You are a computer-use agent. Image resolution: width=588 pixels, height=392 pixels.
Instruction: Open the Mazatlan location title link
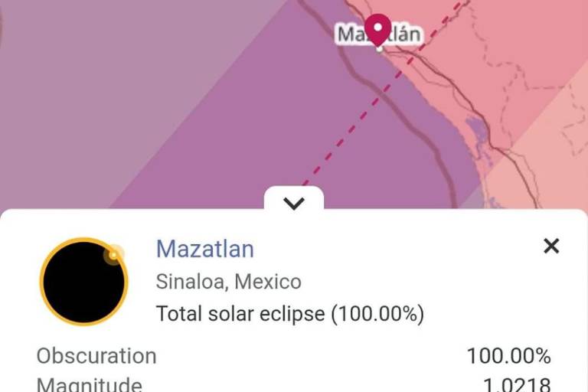(x=204, y=249)
